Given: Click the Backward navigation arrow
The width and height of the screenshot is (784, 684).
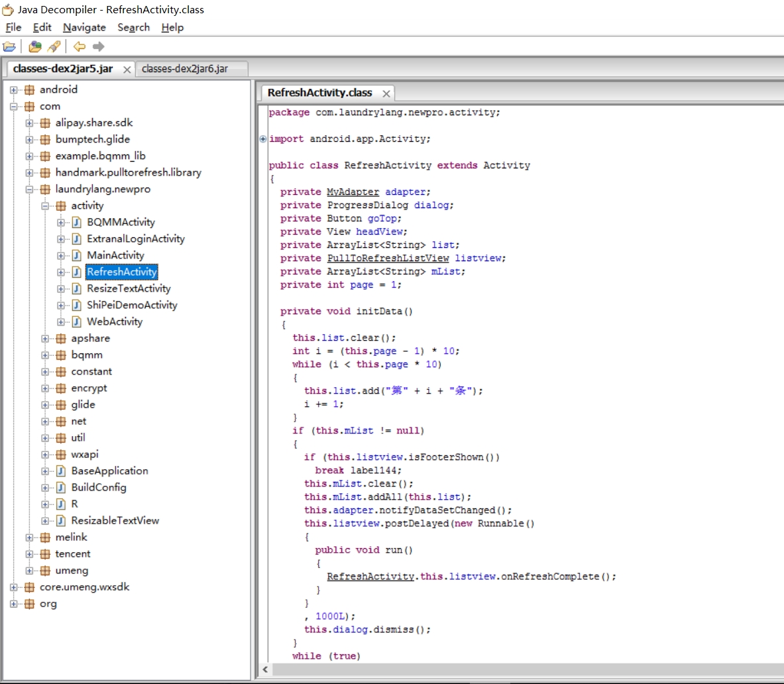Looking at the screenshot, I should pyautogui.click(x=80, y=46).
